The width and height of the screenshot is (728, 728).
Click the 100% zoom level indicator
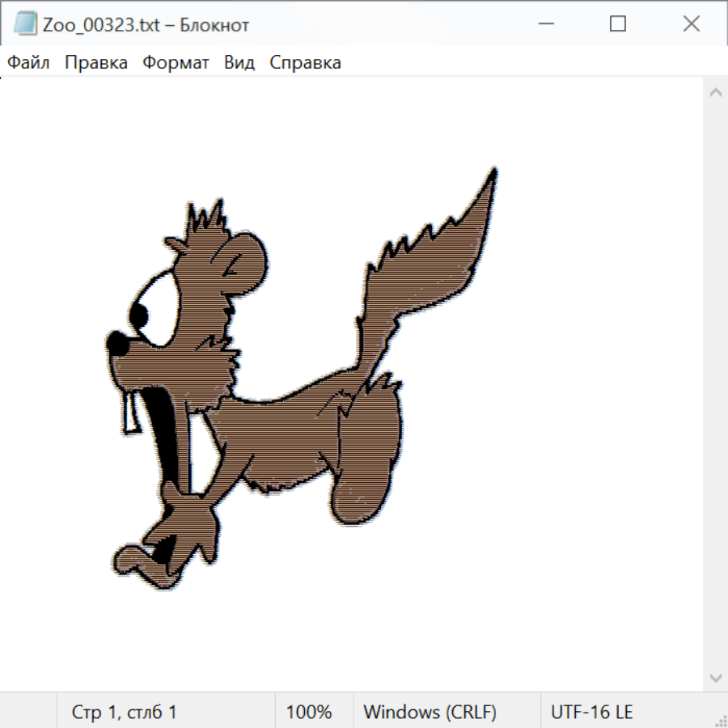click(x=309, y=713)
